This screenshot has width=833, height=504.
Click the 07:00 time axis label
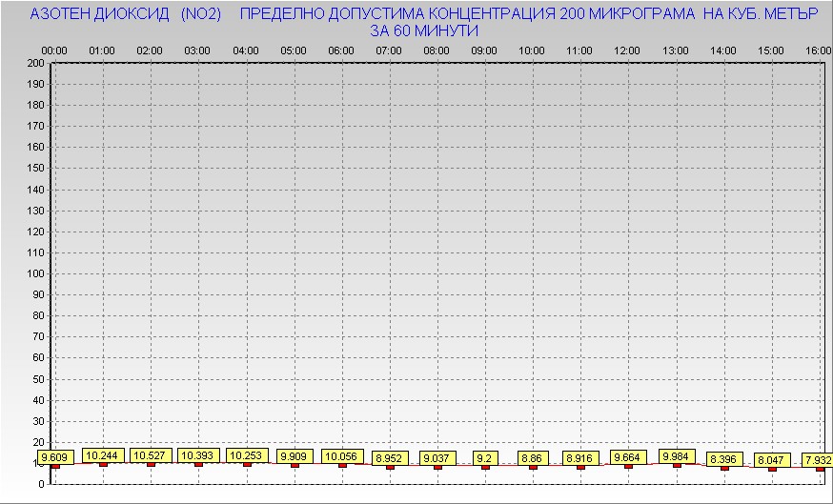point(389,50)
